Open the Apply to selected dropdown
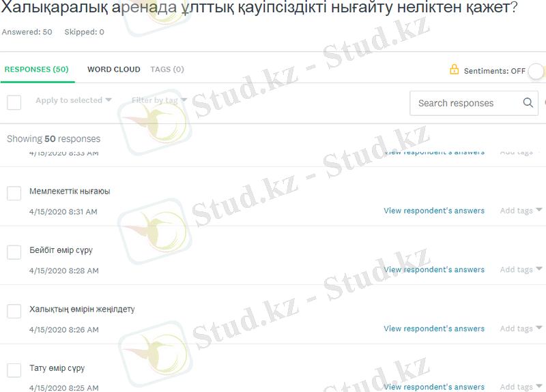 coord(74,100)
